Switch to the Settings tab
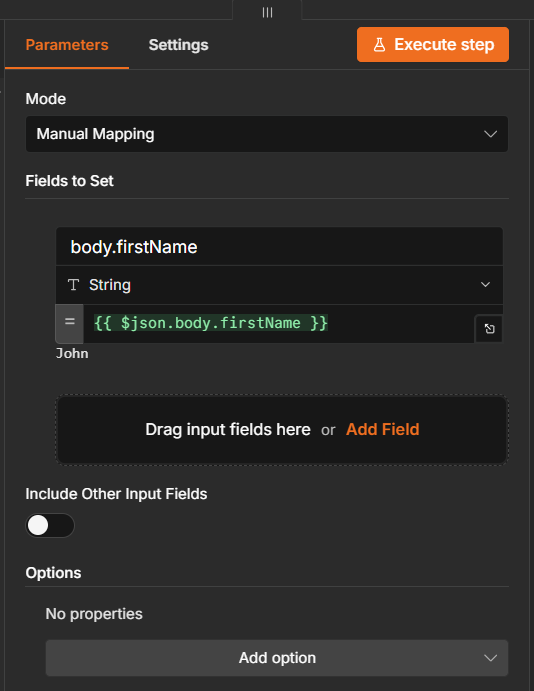This screenshot has width=534, height=691. coord(178,45)
